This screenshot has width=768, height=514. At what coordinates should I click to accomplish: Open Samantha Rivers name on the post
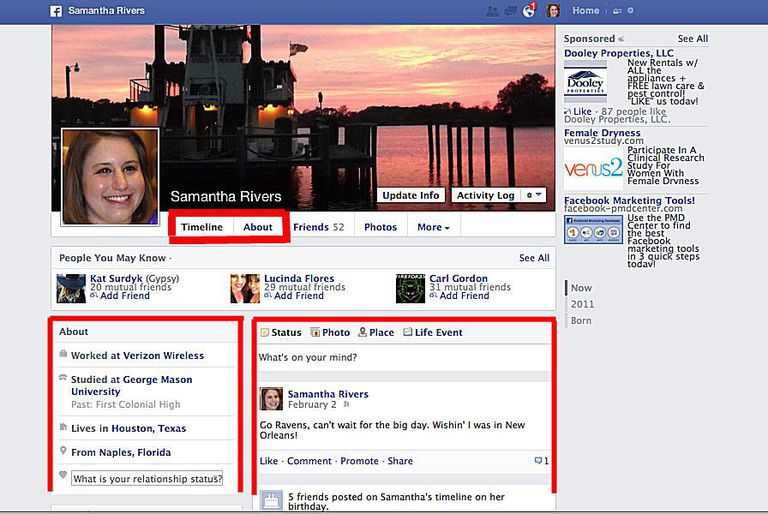click(x=328, y=394)
